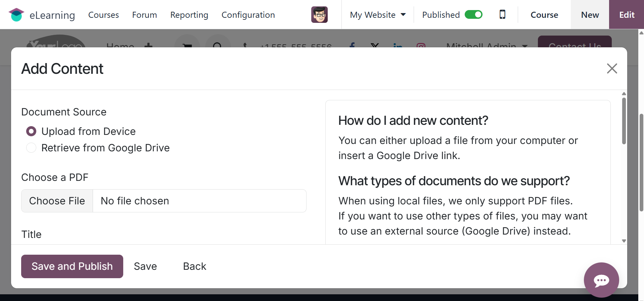Screen dimensions: 644x301
Task: Switch to mobile preview phone icon
Action: coord(502,14)
